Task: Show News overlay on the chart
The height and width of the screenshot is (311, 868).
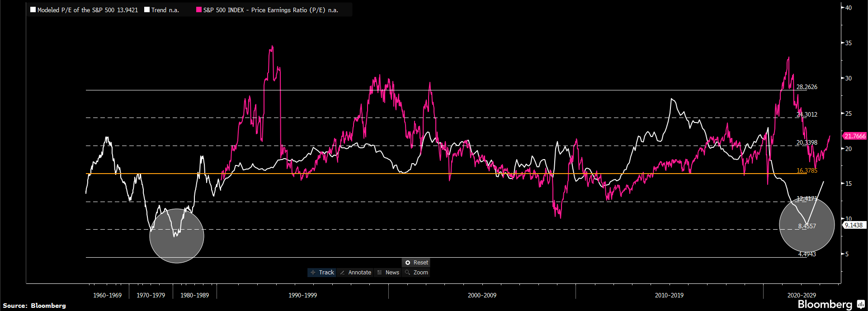Action: point(388,273)
